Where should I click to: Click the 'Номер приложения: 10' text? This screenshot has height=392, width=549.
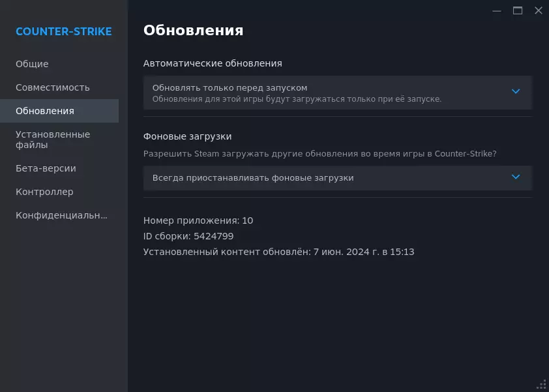(198, 220)
